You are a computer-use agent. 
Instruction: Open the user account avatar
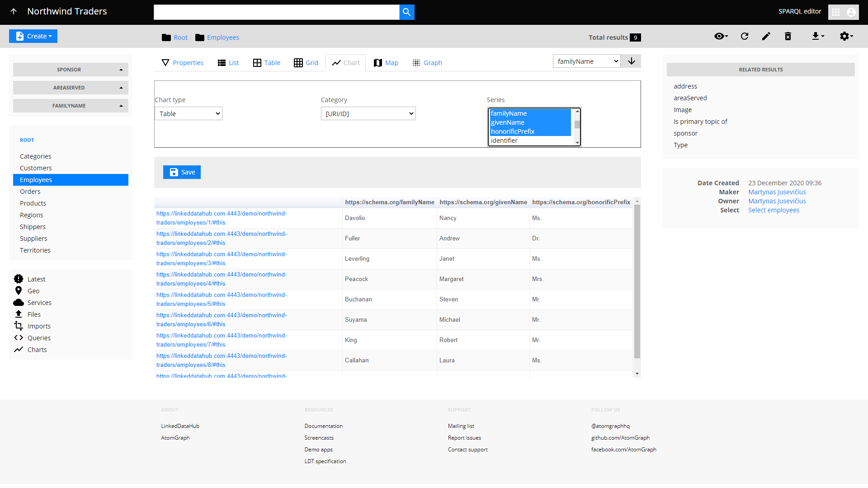pyautogui.click(x=851, y=12)
